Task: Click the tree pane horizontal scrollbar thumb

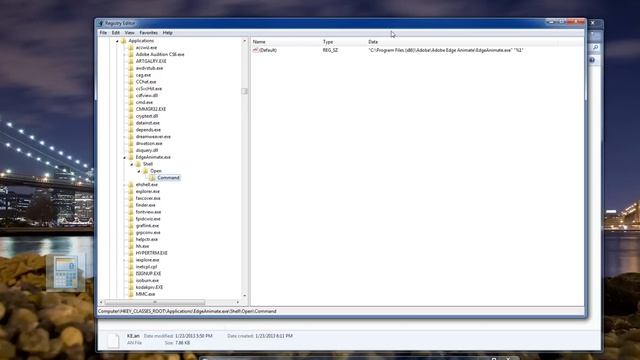Action: point(154,302)
